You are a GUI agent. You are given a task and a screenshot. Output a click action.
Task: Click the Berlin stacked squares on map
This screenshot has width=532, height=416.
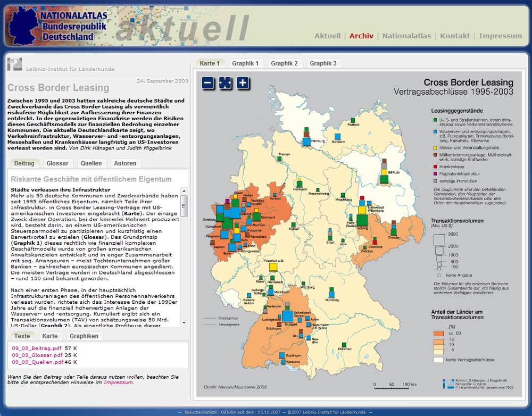(x=384, y=171)
